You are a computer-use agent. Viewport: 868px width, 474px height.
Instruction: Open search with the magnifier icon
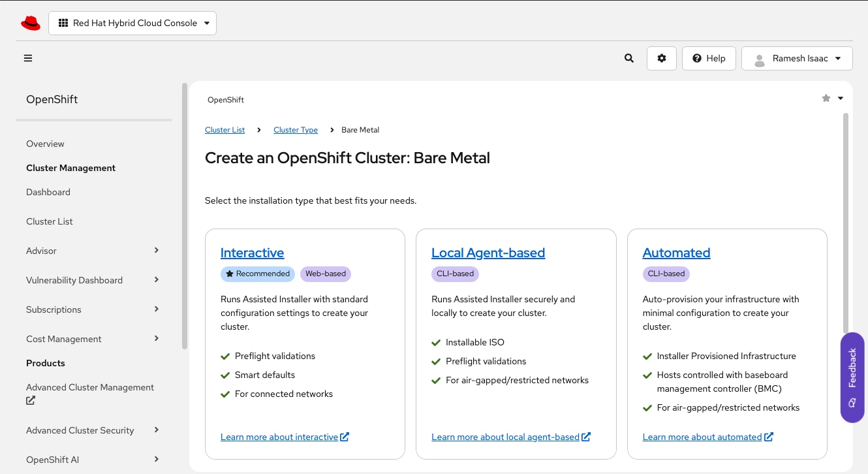pyautogui.click(x=629, y=58)
